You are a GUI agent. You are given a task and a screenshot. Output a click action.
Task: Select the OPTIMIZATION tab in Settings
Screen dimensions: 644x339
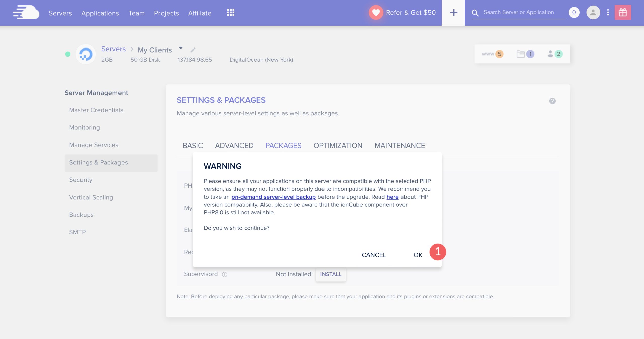(338, 146)
